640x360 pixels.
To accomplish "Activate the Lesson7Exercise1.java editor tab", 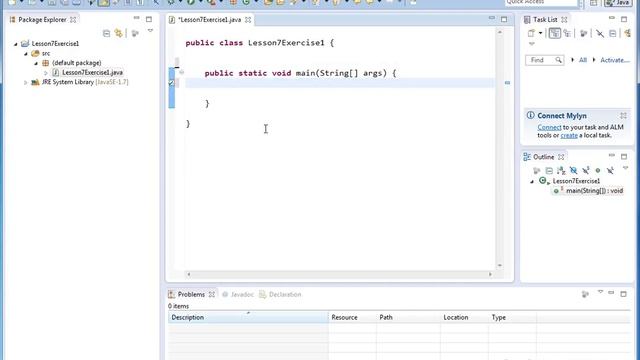I will point(210,20).
